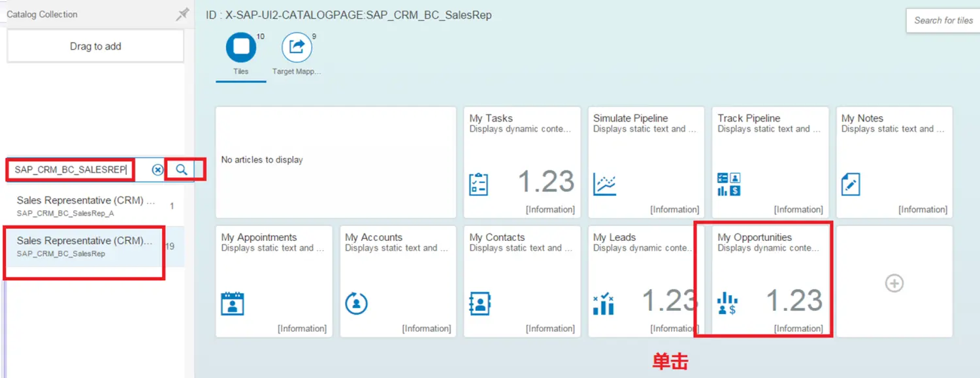This screenshot has width=980, height=378.
Task: Click the My Tasks checklist icon
Action: [x=479, y=184]
